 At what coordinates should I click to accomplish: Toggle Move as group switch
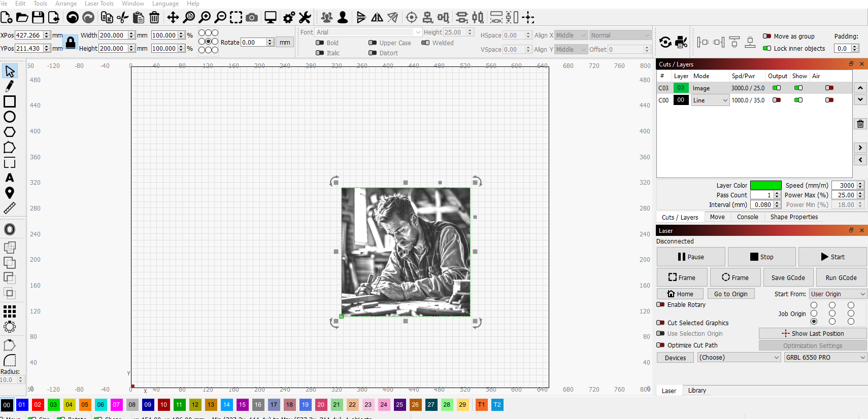[x=767, y=36]
